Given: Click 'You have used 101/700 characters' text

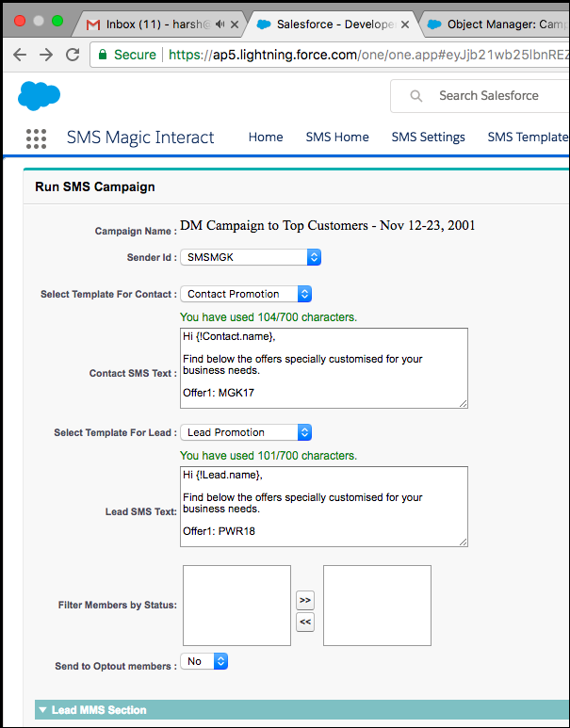Looking at the screenshot, I should pyautogui.click(x=269, y=456).
